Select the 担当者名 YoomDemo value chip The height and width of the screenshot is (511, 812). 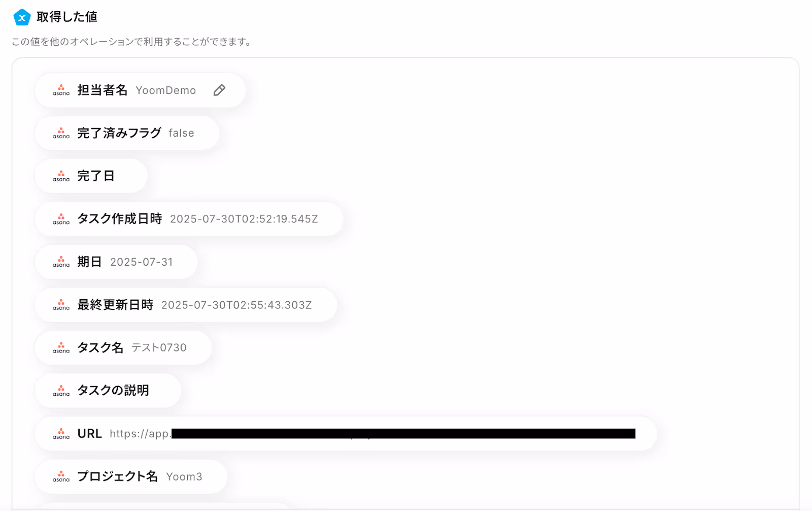click(x=140, y=90)
